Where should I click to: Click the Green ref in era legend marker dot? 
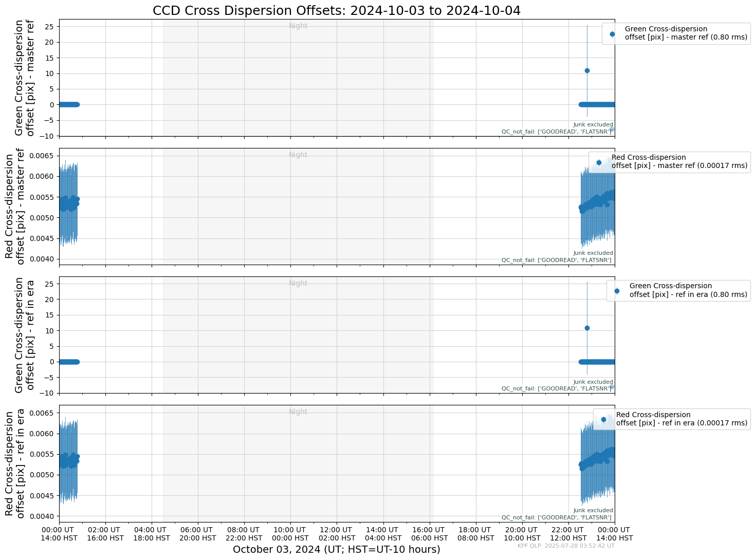617,291
